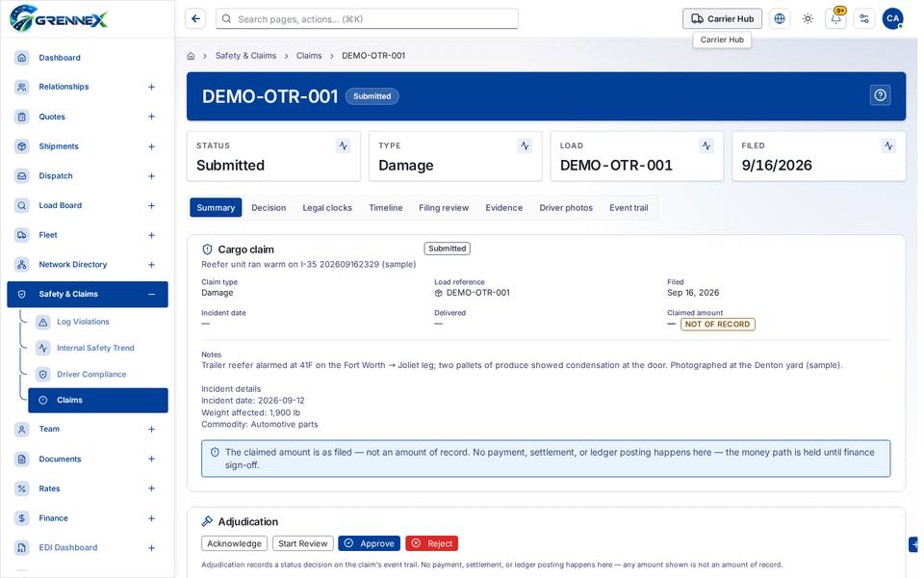The image size is (924, 578).
Task: Click the Grennex logo
Action: tap(59, 18)
